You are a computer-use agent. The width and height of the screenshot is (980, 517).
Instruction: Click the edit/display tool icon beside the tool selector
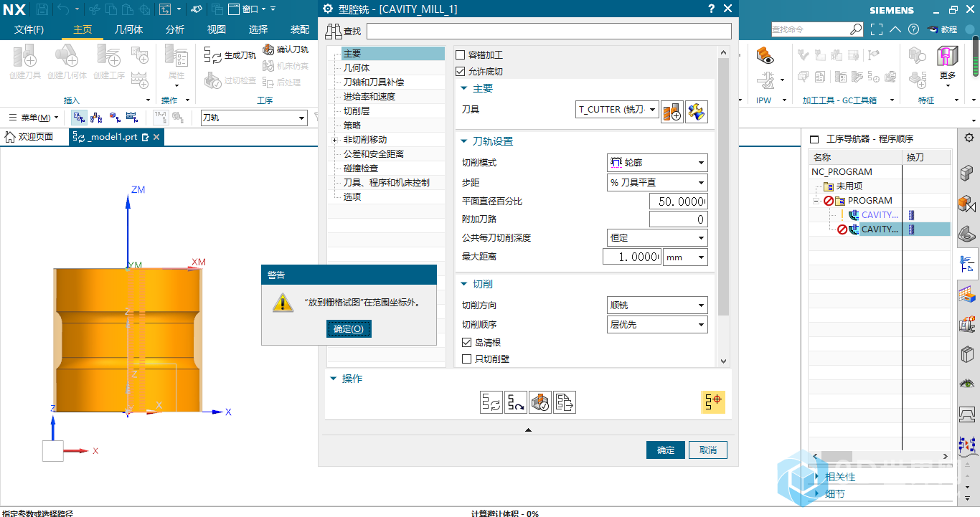tap(696, 111)
